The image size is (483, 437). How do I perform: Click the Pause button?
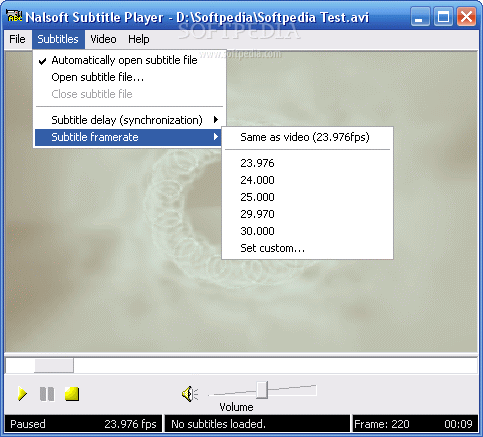coord(47,394)
